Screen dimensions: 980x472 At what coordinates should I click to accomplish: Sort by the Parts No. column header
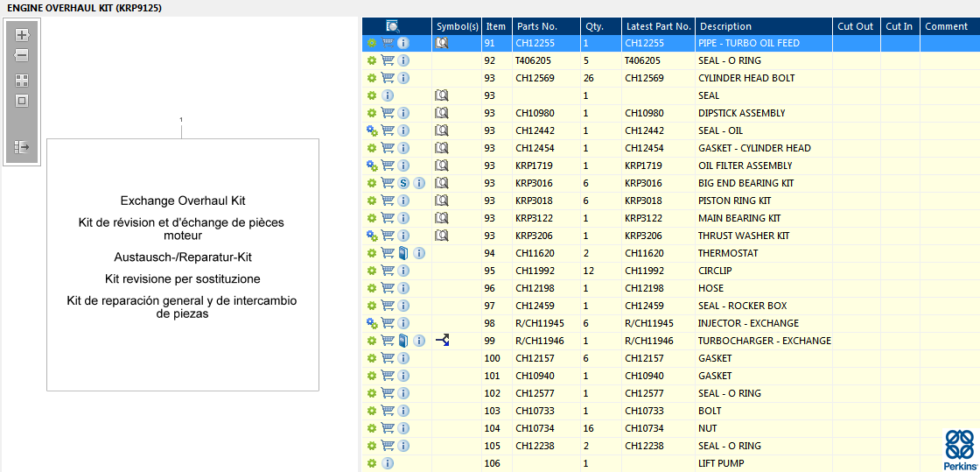(x=535, y=26)
